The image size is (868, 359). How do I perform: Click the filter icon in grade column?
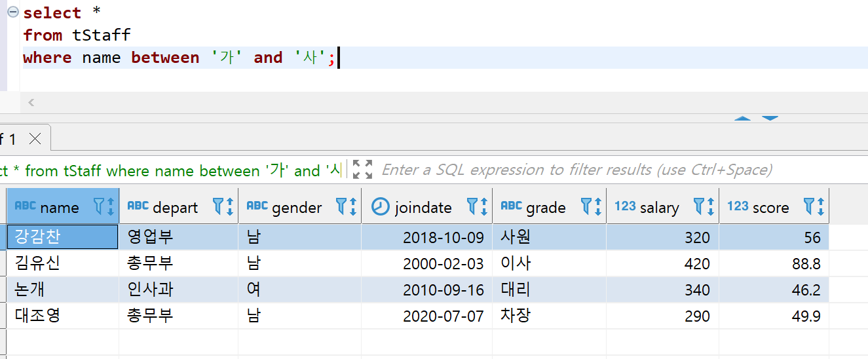586,207
